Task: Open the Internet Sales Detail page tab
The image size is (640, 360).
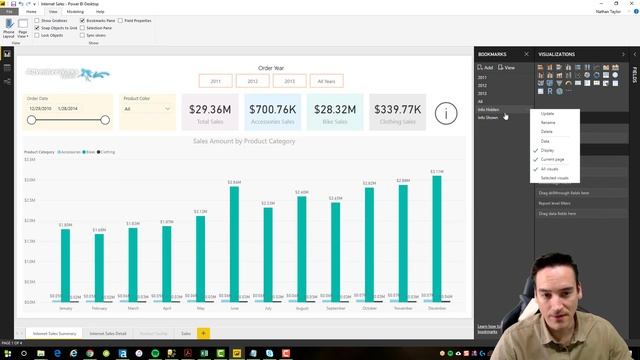Action: (108, 333)
